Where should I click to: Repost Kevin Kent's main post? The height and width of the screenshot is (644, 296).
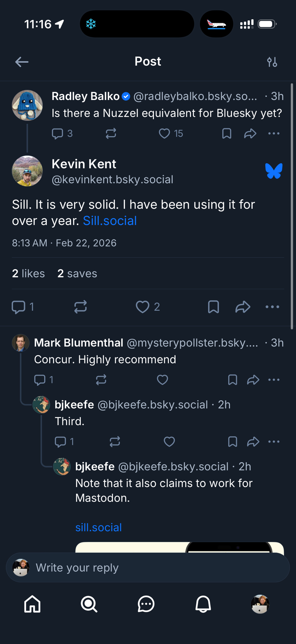(x=81, y=307)
